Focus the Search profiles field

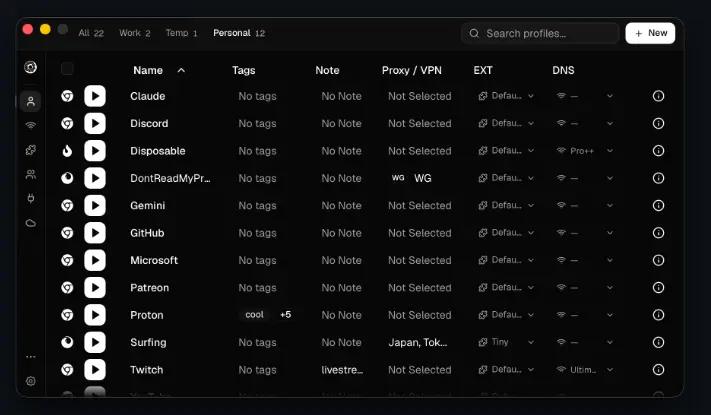(x=540, y=34)
